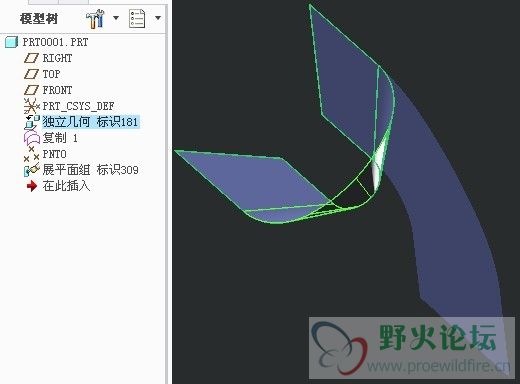Open the model tree show list icon
Image resolution: width=520 pixels, height=384 pixels.
pos(137,18)
